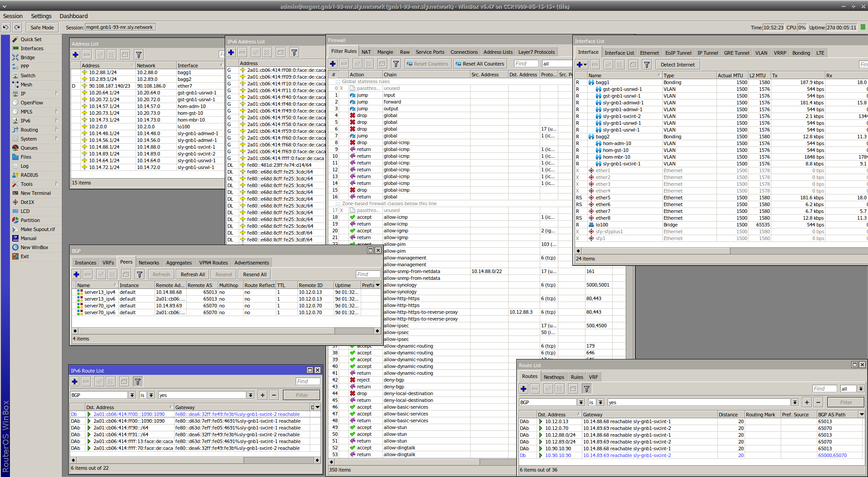868x477 pixels.
Task: Open columns dropdown in BGP Peers table
Action: pos(377,285)
